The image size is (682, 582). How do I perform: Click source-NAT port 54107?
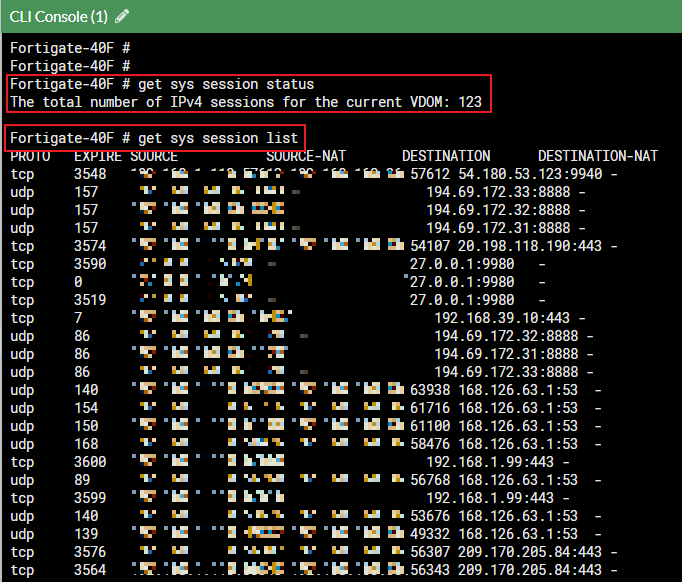point(430,246)
